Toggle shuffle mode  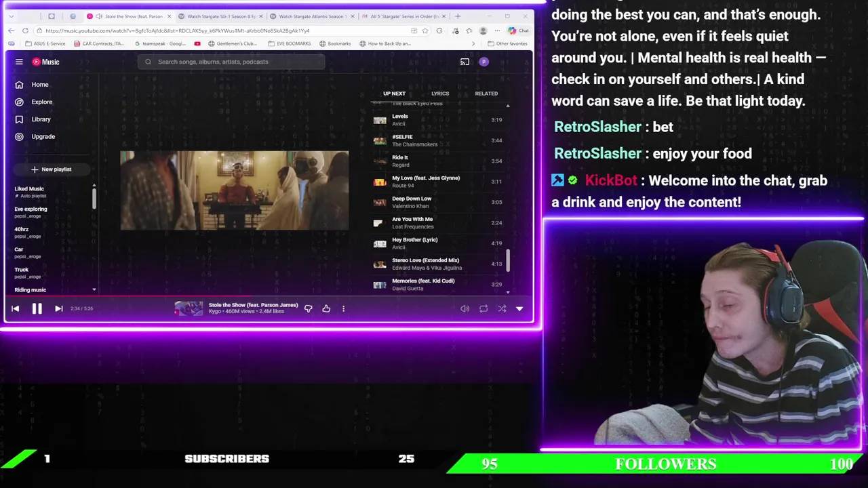[502, 308]
